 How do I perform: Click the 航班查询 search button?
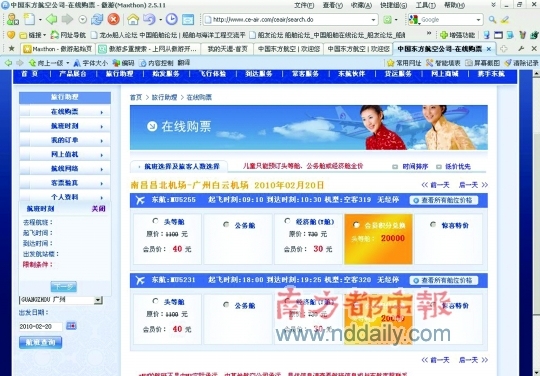coord(41,342)
